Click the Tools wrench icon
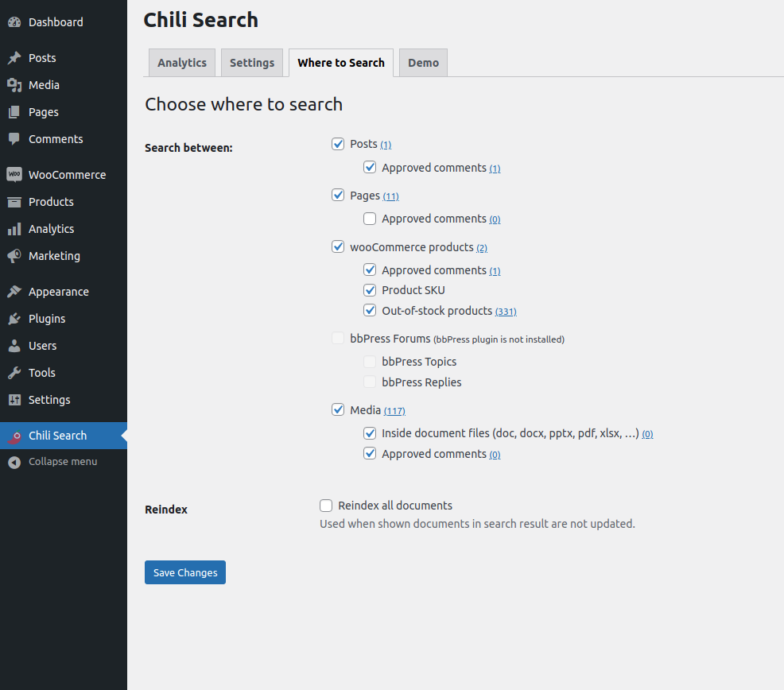 tap(14, 373)
